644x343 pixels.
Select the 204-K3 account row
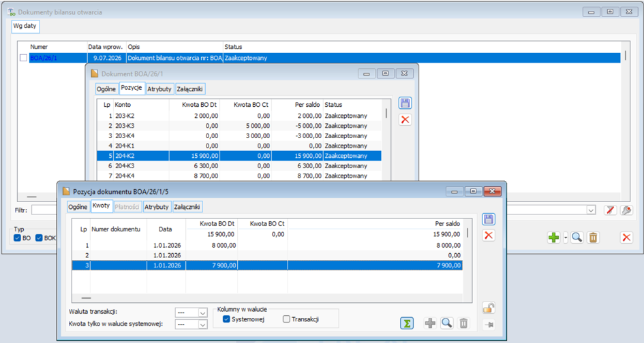pos(239,166)
